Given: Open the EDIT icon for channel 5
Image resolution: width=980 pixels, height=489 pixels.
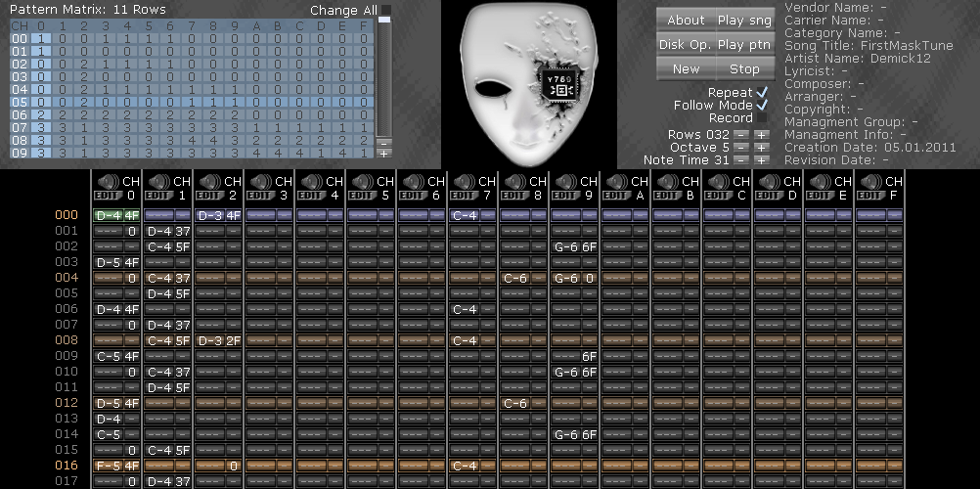Looking at the screenshot, I should click(362, 196).
